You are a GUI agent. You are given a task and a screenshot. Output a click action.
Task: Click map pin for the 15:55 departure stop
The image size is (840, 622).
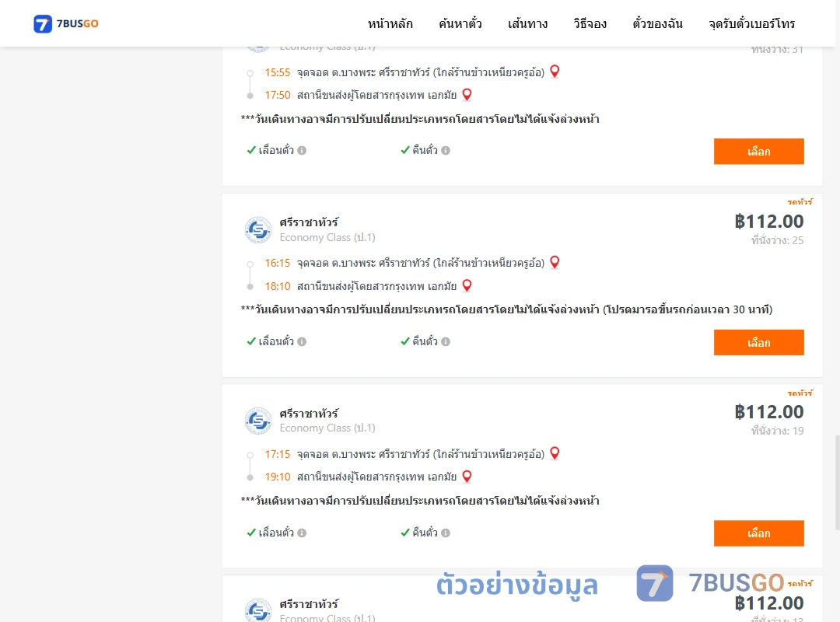point(555,72)
